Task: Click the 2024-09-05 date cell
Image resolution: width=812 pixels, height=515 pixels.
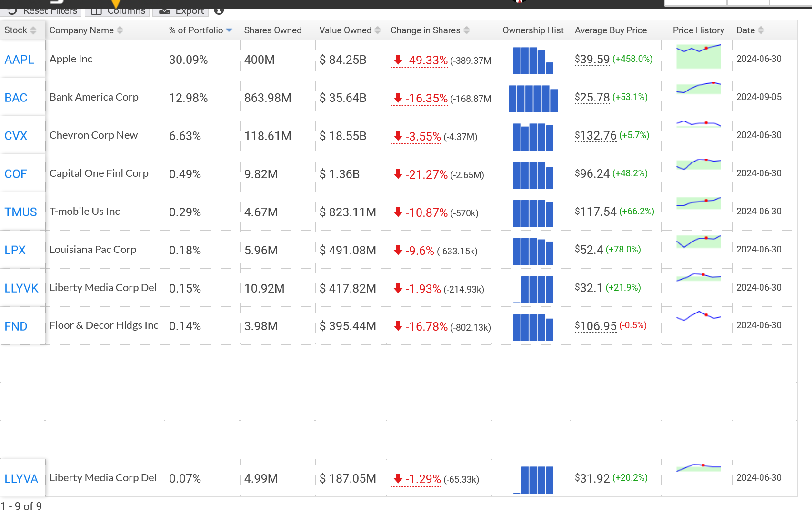Action: tap(759, 97)
